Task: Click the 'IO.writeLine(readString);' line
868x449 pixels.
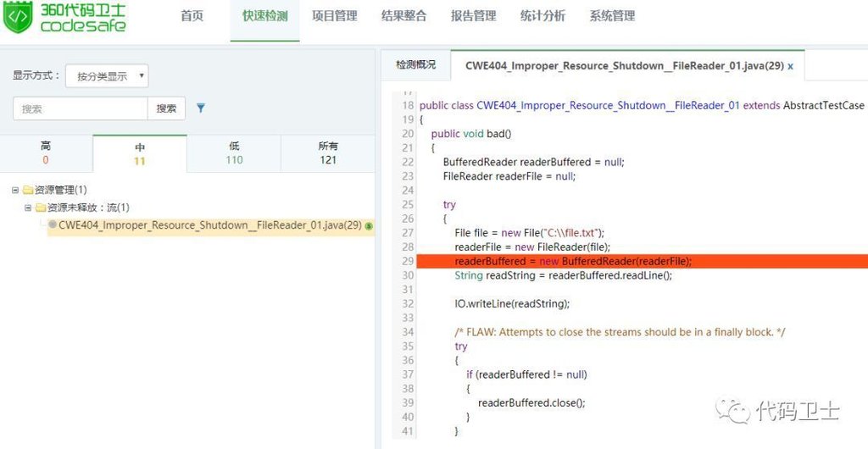Action: [x=512, y=303]
